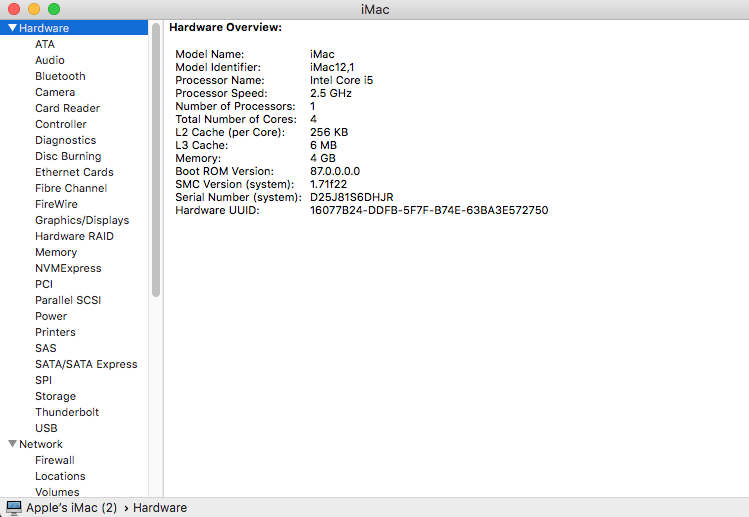Screen dimensions: 749x517
Task: Click the Memory value 4 GB
Action: 323,158
